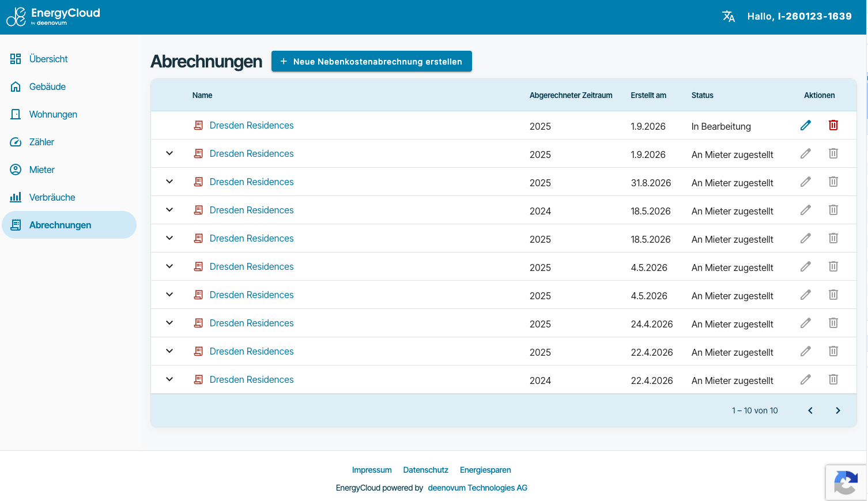Viewport: 868px width, 501px height.
Task: Click edit pencil in 31.8.2026 row
Action: click(806, 182)
